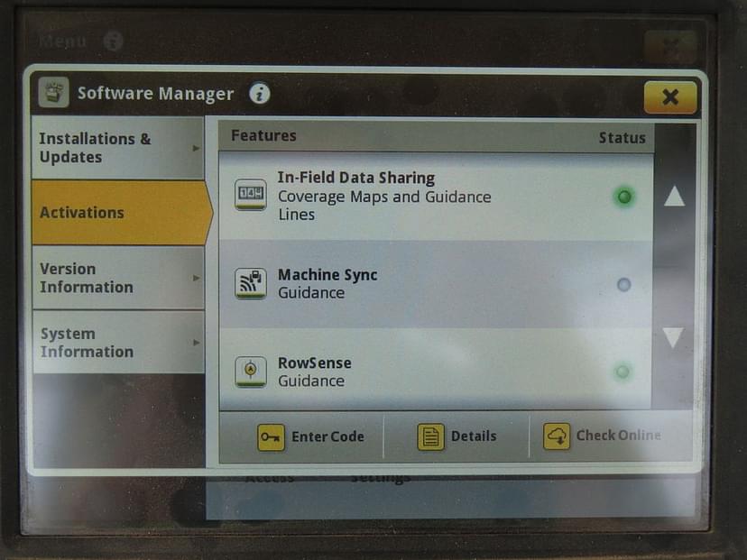Screen dimensions: 747x560
Task: Open Installations & Updates tab
Action: click(x=117, y=148)
